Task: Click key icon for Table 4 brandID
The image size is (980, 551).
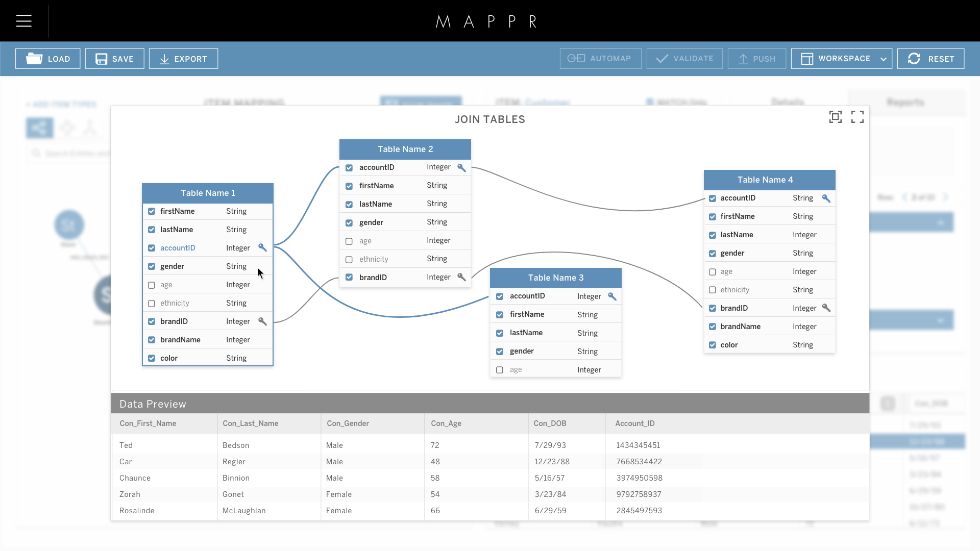Action: pos(826,308)
